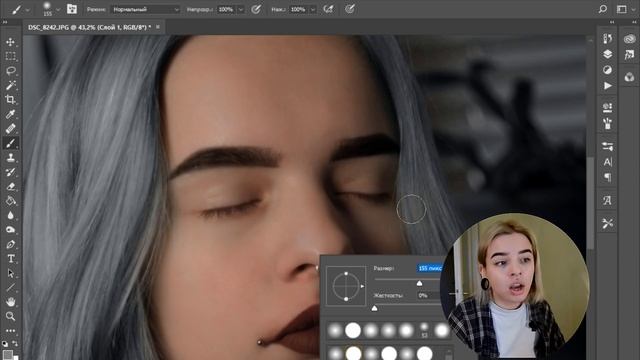Click the flow 100% input field
This screenshot has width=640, height=360.
pyautogui.click(x=298, y=9)
